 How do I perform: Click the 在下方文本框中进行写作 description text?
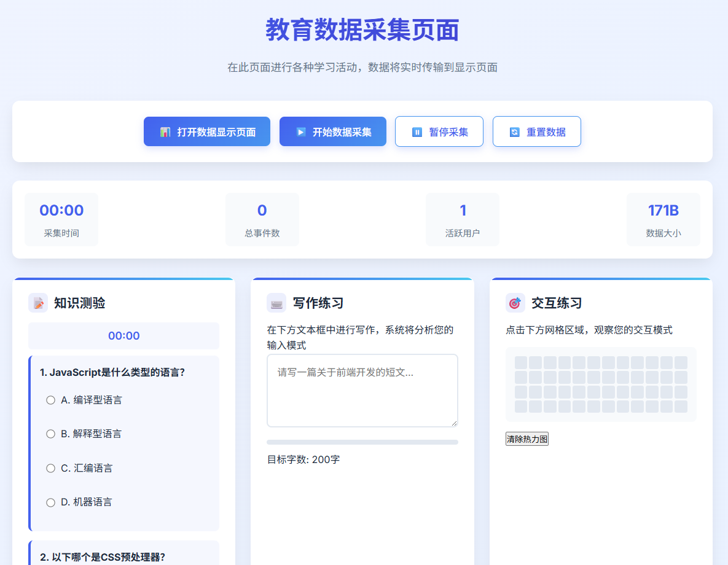(360, 338)
